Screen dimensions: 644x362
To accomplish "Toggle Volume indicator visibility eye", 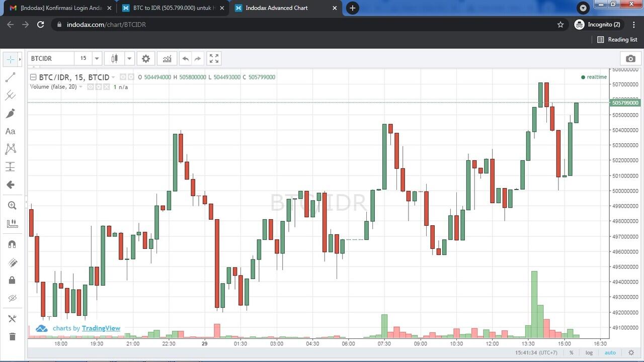I will click(x=91, y=87).
